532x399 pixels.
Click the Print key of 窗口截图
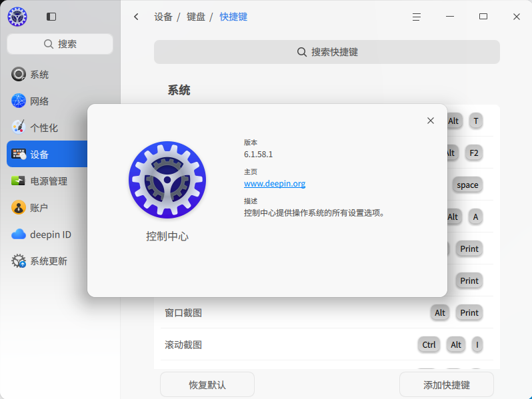point(469,312)
